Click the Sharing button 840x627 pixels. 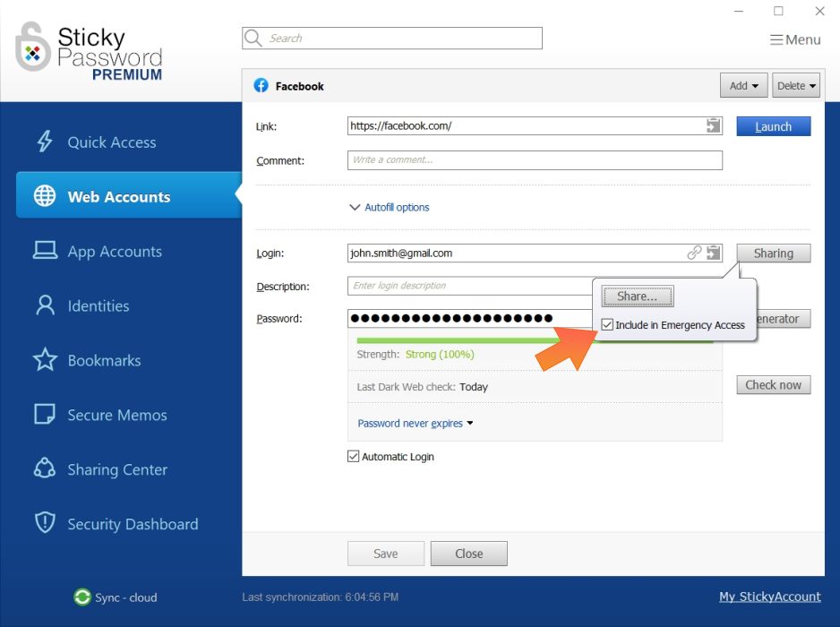[773, 253]
